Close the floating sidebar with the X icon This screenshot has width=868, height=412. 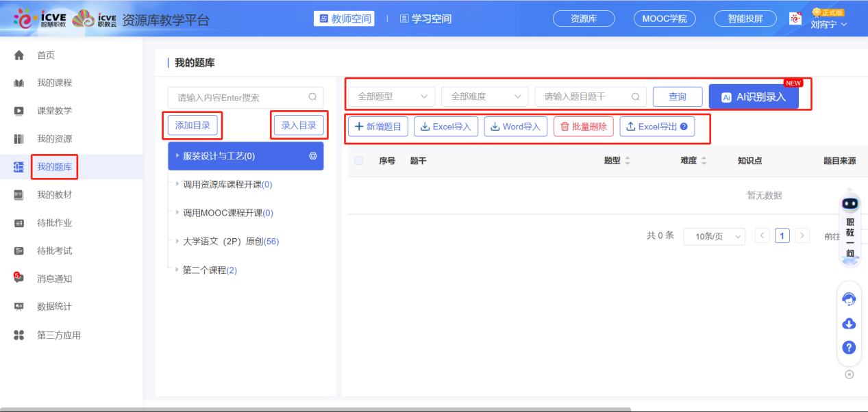[x=849, y=374]
